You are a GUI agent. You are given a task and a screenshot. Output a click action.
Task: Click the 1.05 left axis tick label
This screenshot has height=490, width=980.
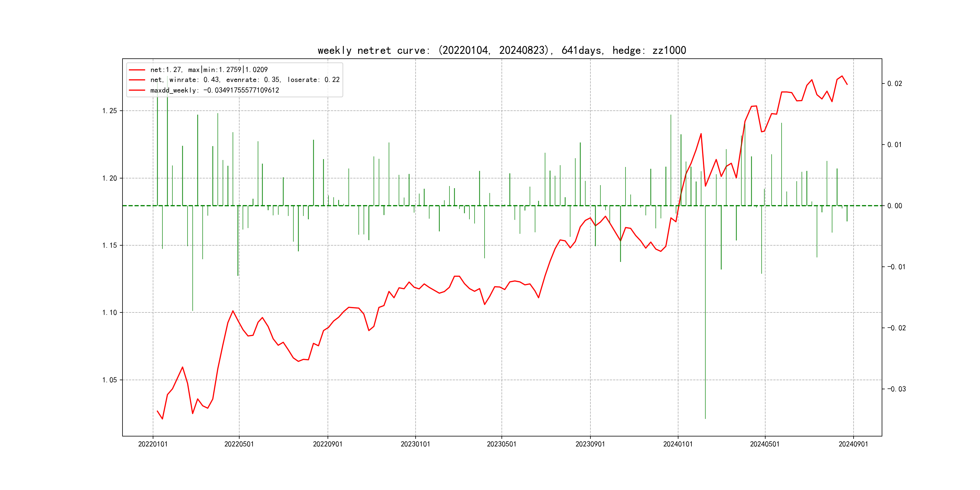coord(109,380)
